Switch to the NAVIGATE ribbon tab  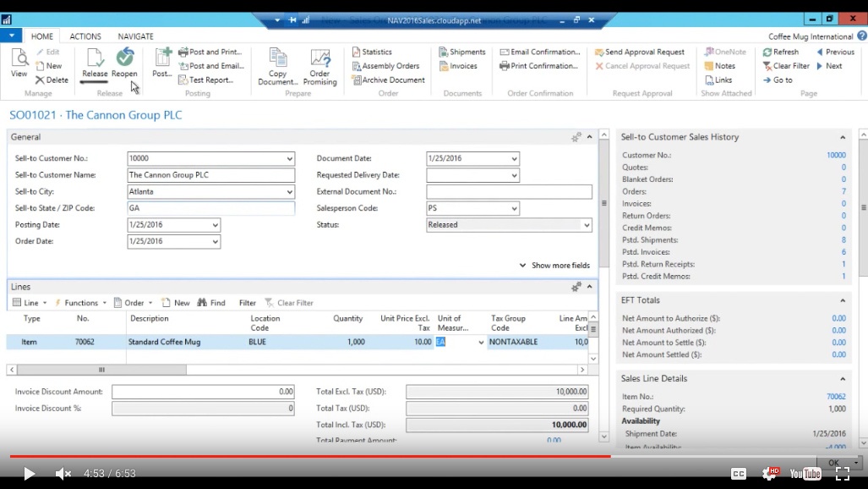tap(135, 36)
